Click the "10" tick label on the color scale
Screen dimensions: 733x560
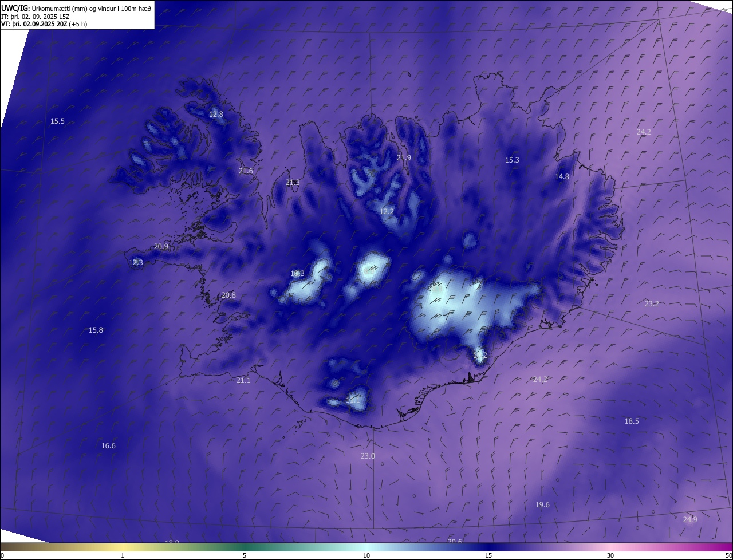point(366,555)
